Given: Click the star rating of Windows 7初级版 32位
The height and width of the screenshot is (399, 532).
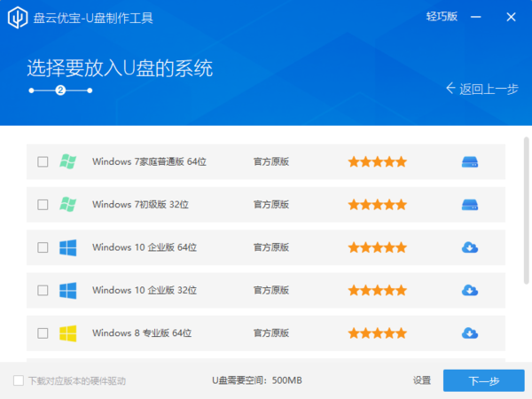Looking at the screenshot, I should (378, 204).
